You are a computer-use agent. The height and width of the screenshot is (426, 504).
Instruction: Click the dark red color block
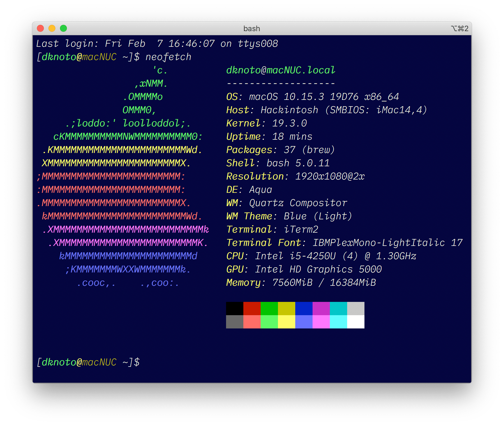pos(252,308)
